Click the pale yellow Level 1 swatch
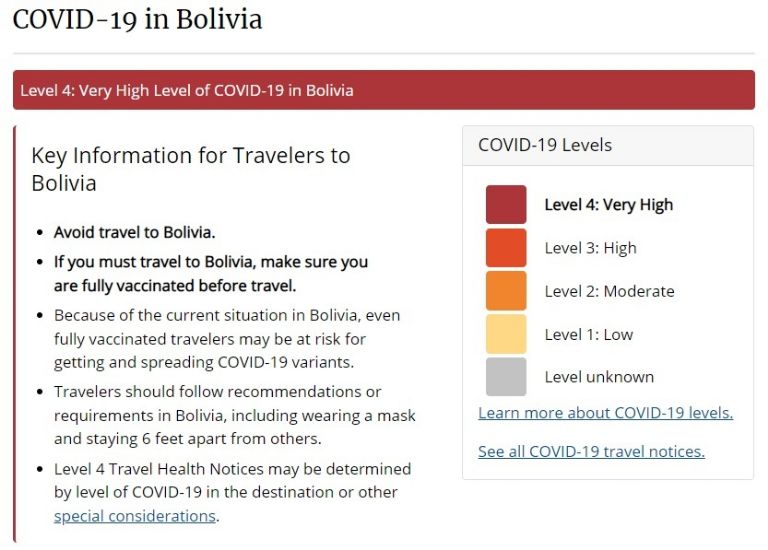768x550 pixels. [x=506, y=334]
